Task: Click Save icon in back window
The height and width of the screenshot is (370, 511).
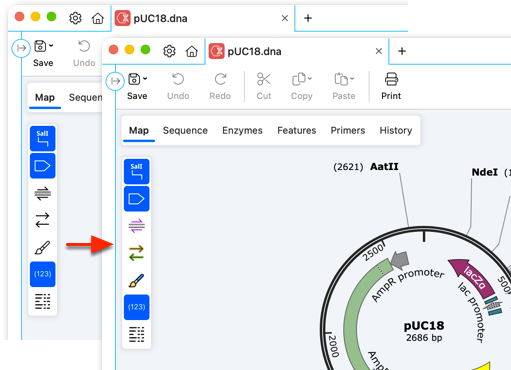Action: tap(40, 46)
